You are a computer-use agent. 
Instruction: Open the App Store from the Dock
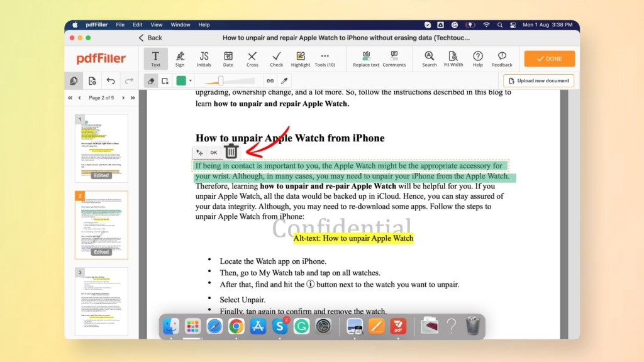(x=258, y=326)
